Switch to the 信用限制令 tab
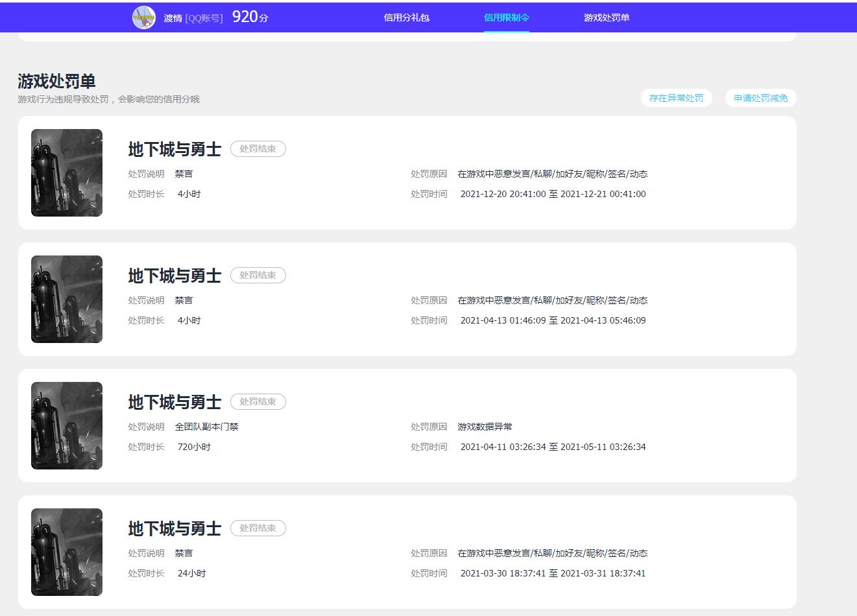This screenshot has width=857, height=616. tap(507, 18)
